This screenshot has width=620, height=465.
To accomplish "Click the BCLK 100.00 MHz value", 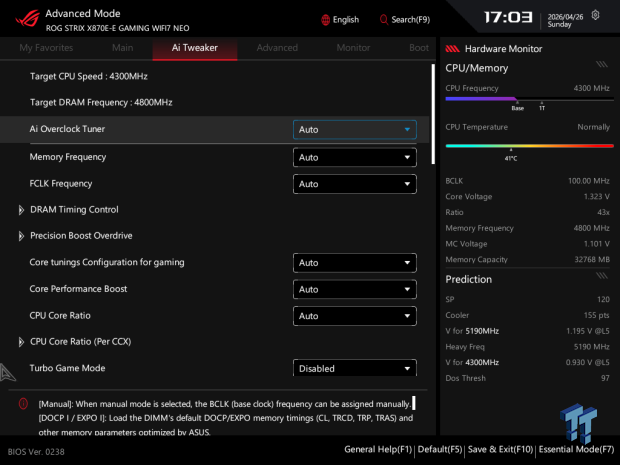I will [589, 181].
